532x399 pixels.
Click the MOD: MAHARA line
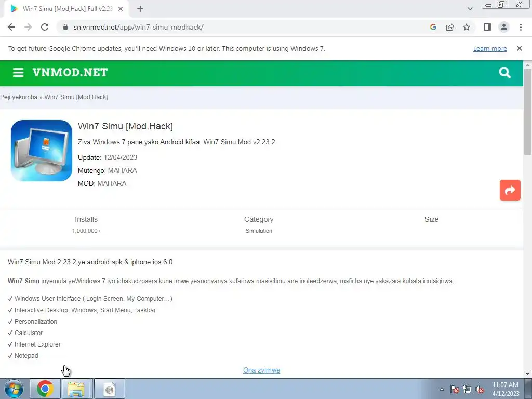click(x=102, y=183)
